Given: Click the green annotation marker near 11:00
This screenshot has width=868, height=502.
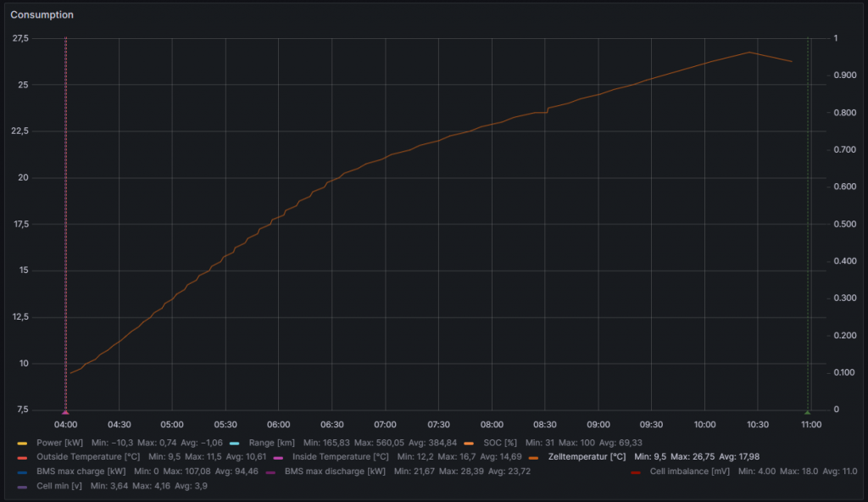Looking at the screenshot, I should click(x=807, y=412).
